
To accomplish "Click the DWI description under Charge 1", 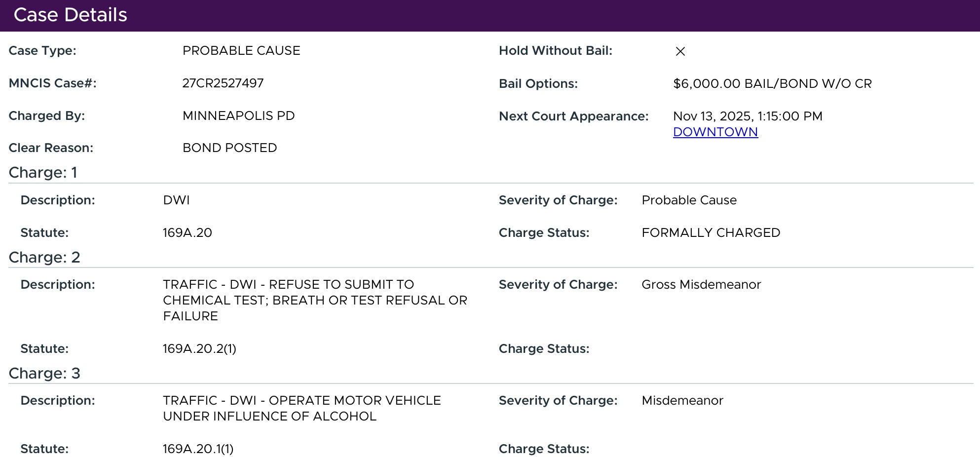I will coord(176,200).
